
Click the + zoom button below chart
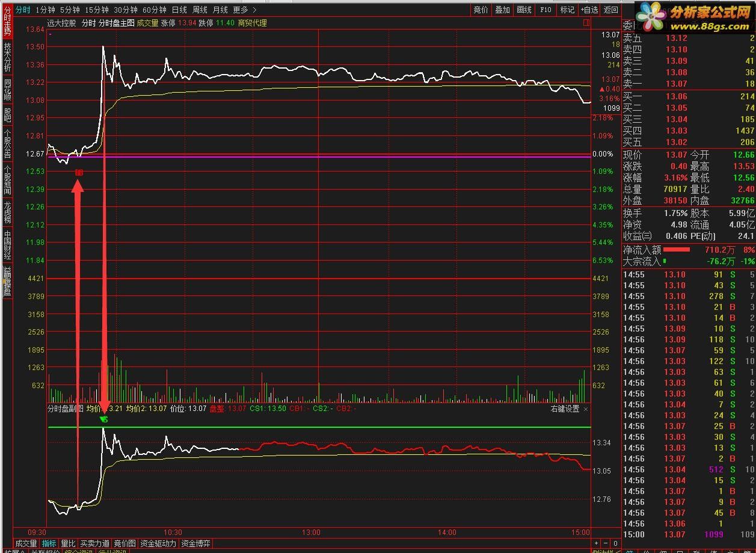click(x=597, y=543)
